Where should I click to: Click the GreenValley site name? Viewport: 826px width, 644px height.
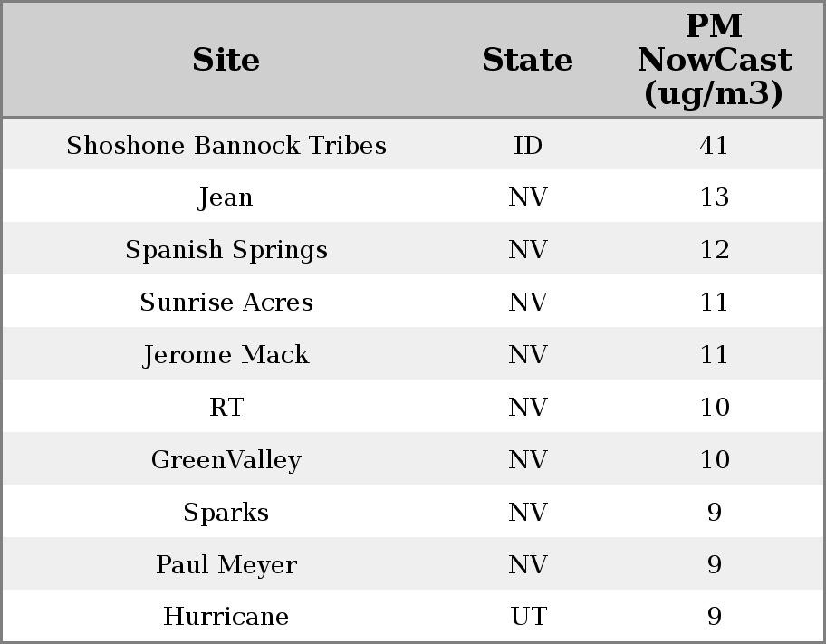pos(226,460)
